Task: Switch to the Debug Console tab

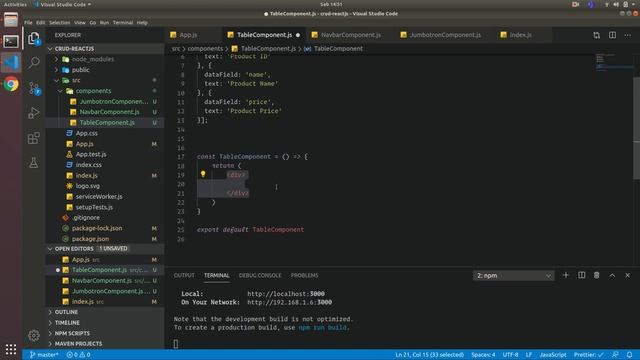Action: [260, 276]
